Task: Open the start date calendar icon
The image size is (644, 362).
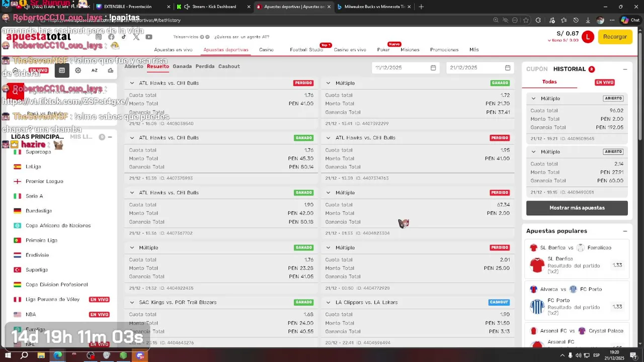Action: point(433,68)
